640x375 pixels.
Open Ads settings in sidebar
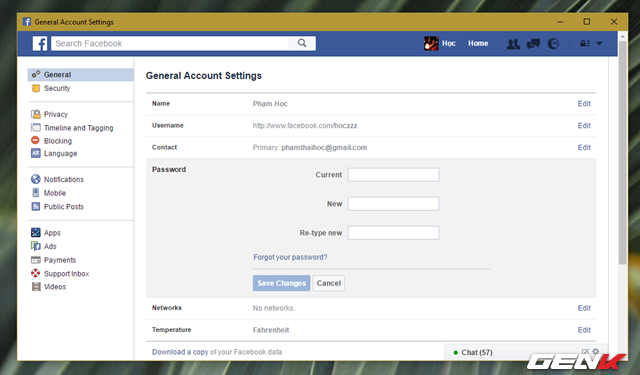pyautogui.click(x=50, y=246)
